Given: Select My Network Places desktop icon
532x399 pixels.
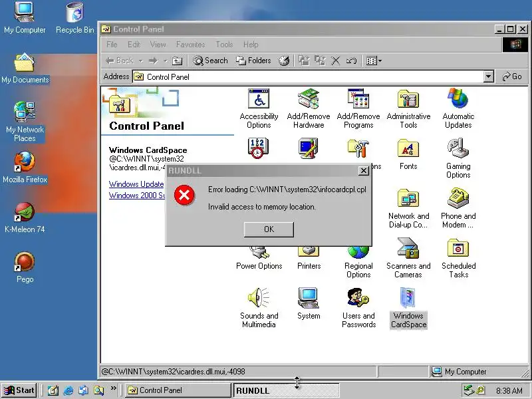Looking at the screenshot, I should 25,122.
